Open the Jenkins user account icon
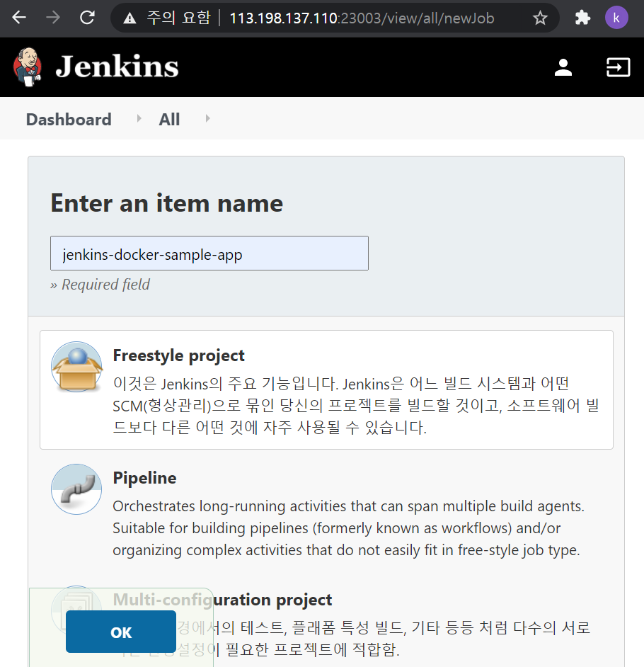Viewport: 644px width, 667px height. point(563,67)
